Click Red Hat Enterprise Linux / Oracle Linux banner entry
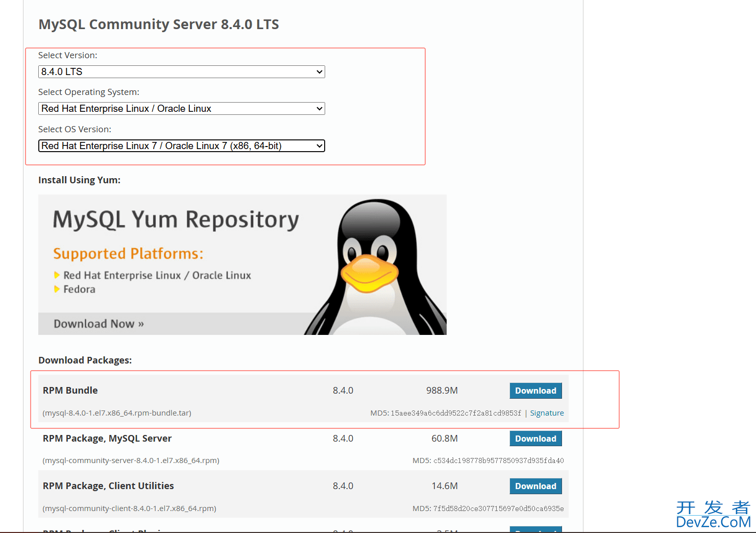This screenshot has height=533, width=756. tap(157, 276)
